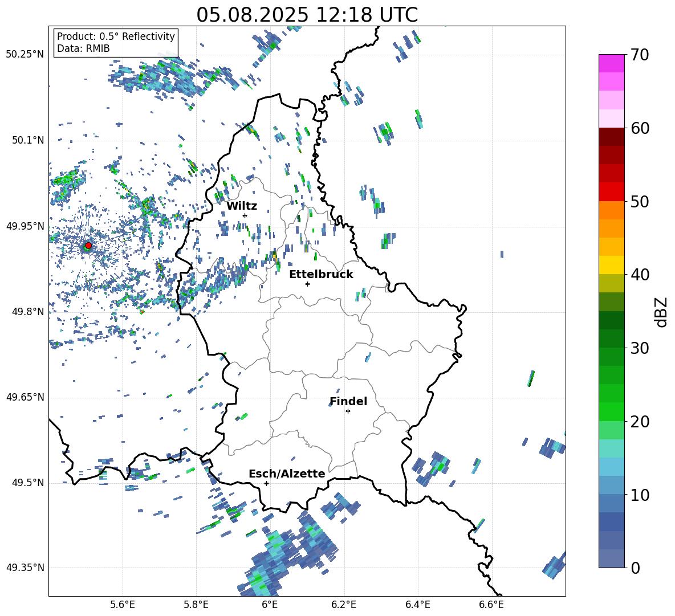
Task: Click the 30 value on colorbar
Action: (x=640, y=348)
